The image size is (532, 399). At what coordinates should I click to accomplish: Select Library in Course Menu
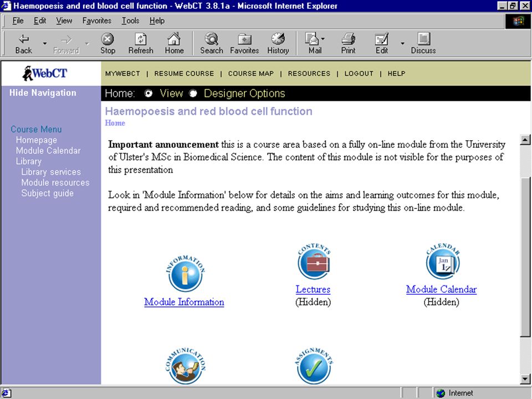(28, 161)
